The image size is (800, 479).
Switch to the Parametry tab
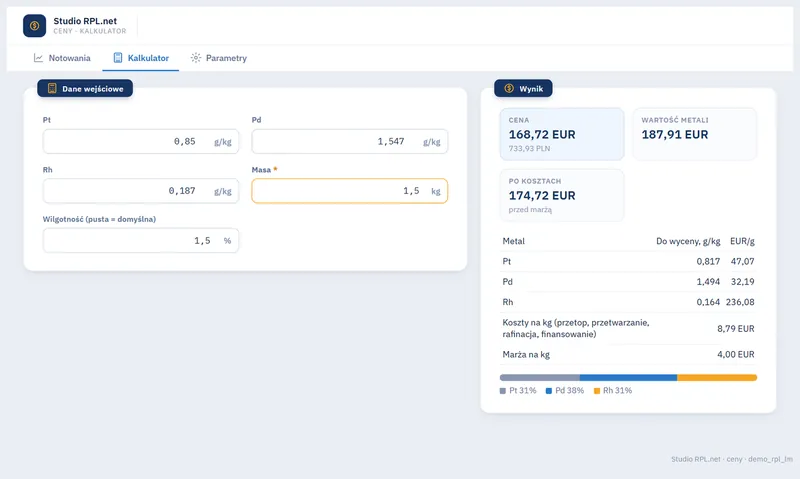pos(219,58)
